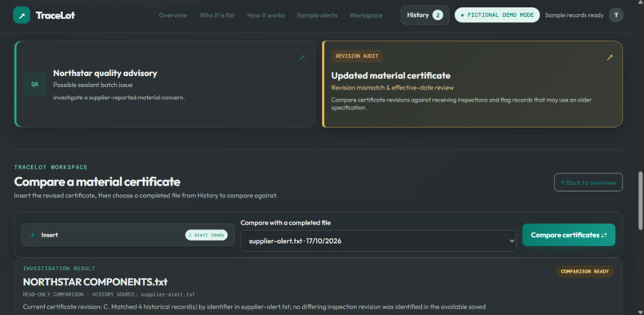Image resolution: width=644 pixels, height=315 pixels.
Task: Click Sample records ready text
Action: 574,15
